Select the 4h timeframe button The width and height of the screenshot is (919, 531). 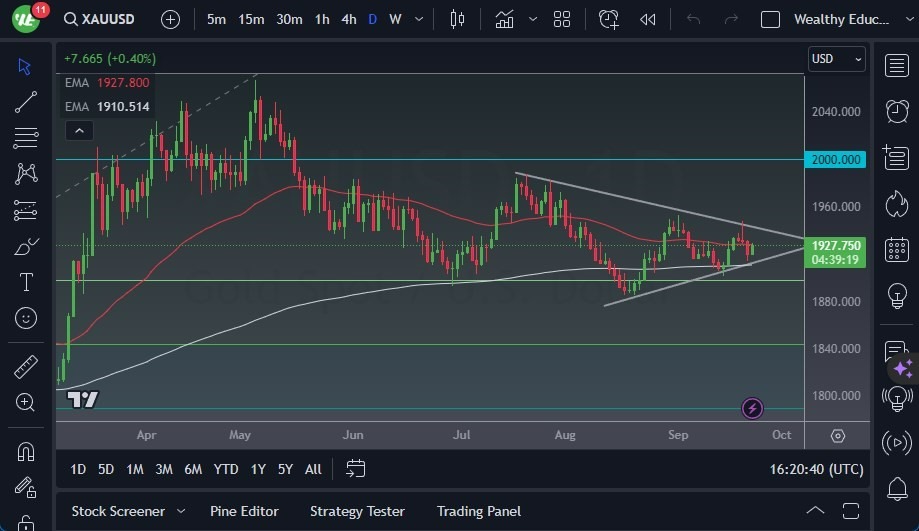coord(348,19)
